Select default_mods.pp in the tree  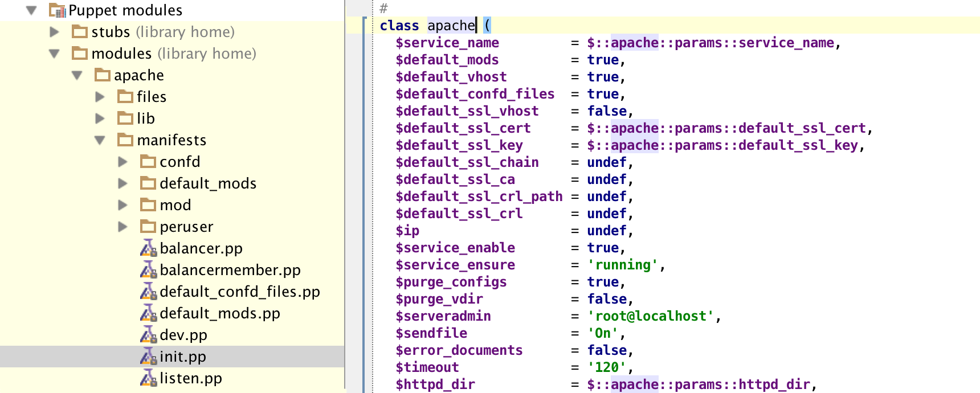(220, 313)
